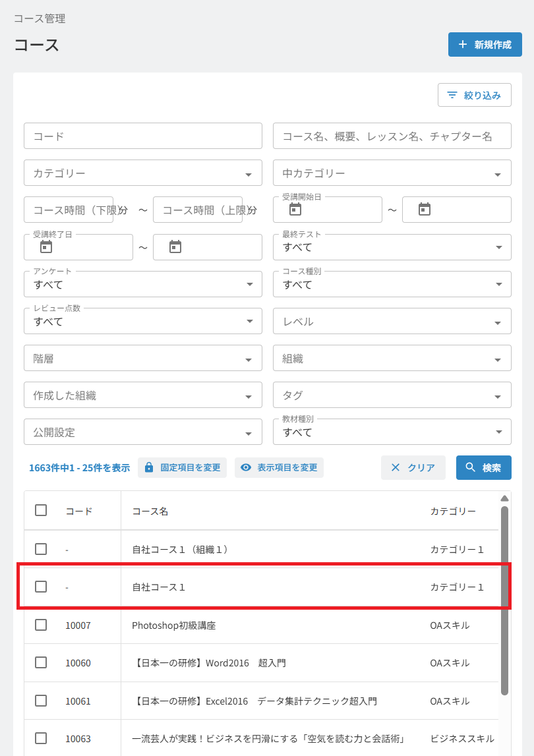Check the row 10060 checkbox

click(41, 662)
